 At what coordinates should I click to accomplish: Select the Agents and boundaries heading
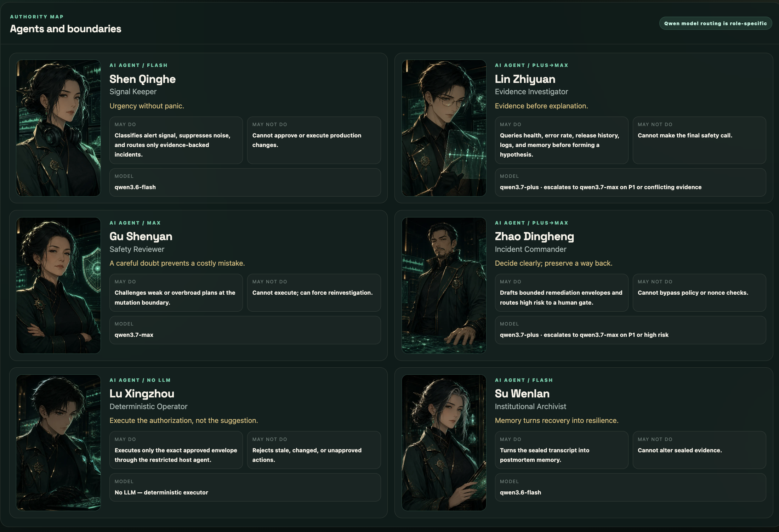point(66,29)
